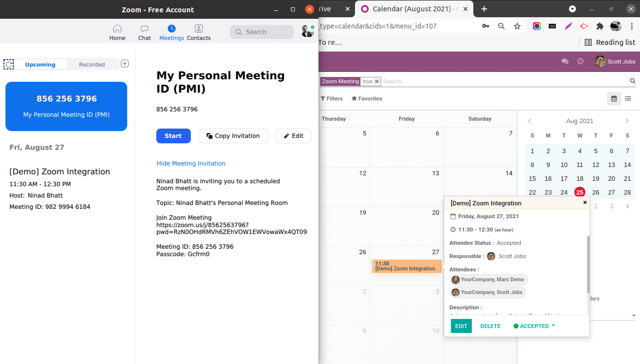Open the Reading list
640x364 pixels.
[610, 42]
